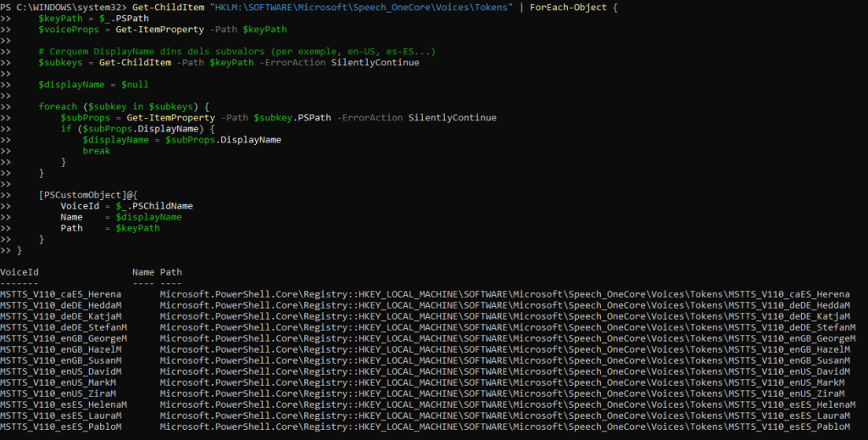Click the PS C:\WINDOWS\system32 prompt

tap(64, 7)
